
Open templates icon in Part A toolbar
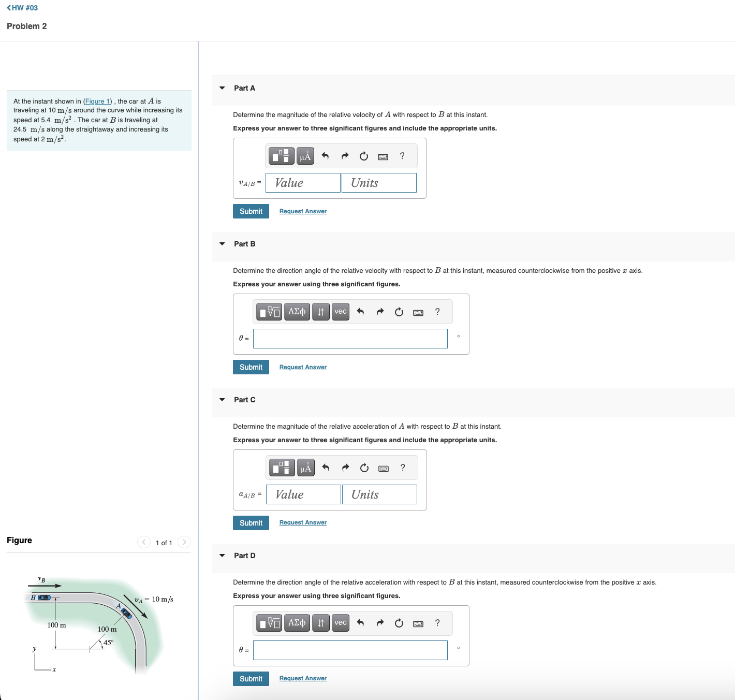(282, 156)
